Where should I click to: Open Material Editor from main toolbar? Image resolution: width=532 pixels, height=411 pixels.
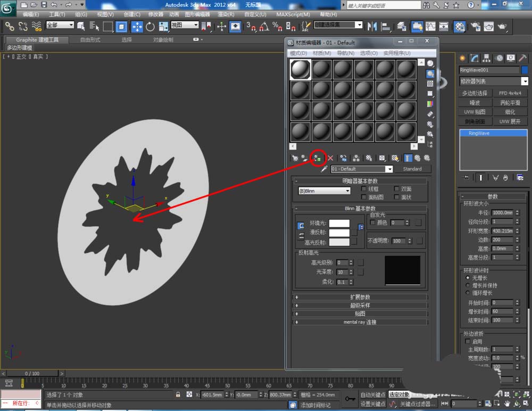[x=459, y=27]
